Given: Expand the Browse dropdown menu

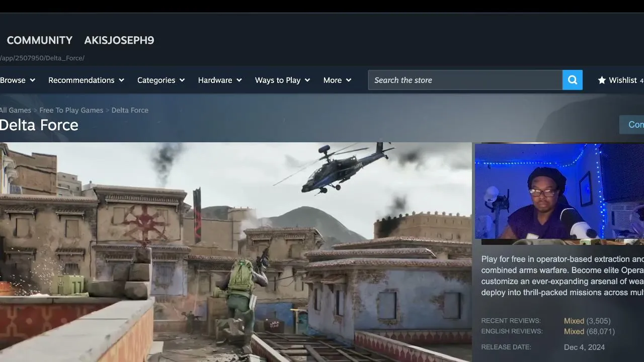Looking at the screenshot, I should tap(18, 80).
